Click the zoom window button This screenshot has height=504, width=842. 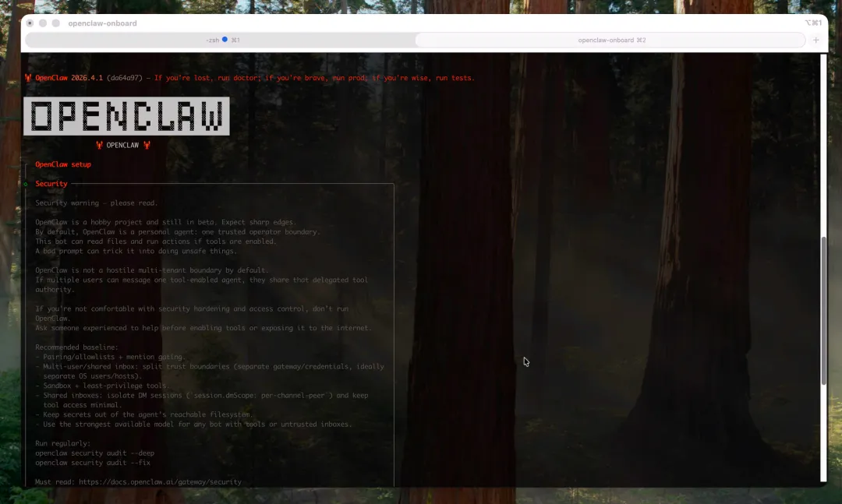(x=56, y=23)
